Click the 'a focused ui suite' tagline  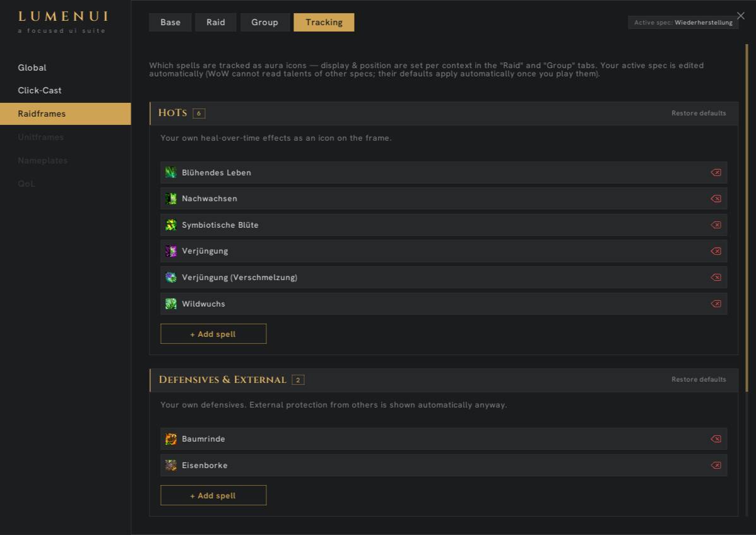pyautogui.click(x=62, y=31)
